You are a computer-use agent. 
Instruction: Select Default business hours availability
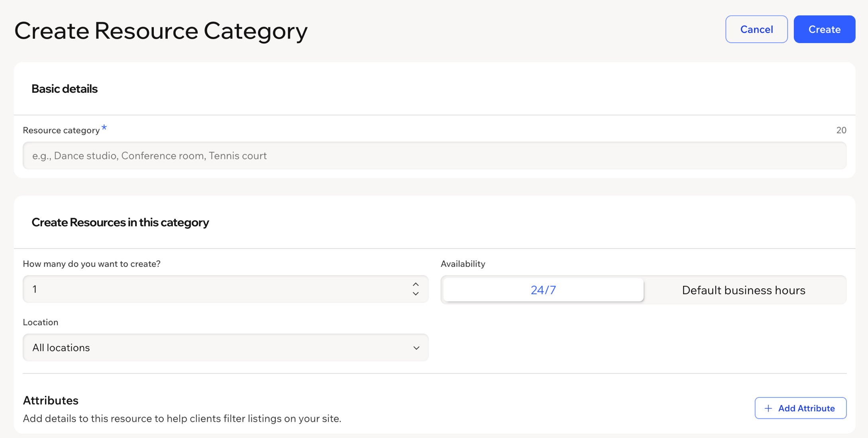(x=744, y=290)
